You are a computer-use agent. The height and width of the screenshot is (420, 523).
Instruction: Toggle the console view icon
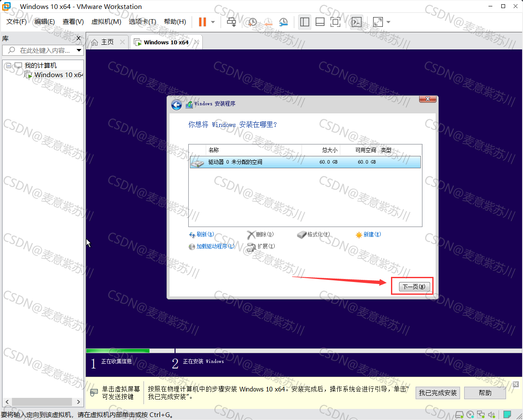356,22
